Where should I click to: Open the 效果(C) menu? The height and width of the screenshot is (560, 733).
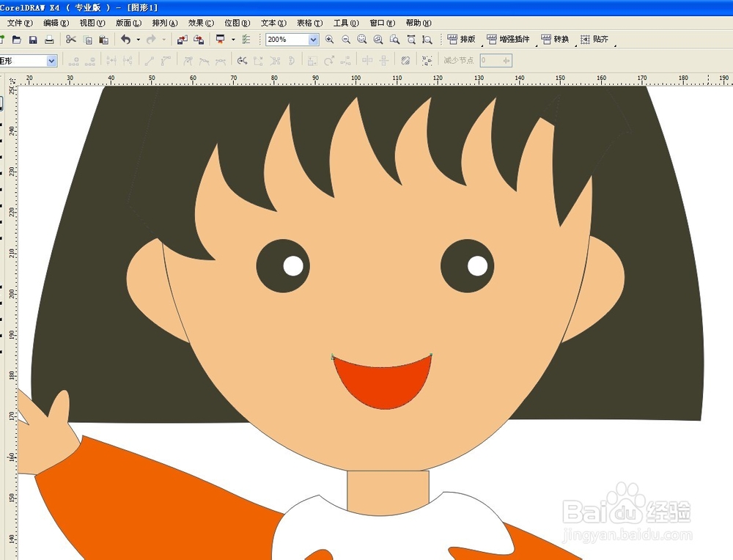coord(201,23)
